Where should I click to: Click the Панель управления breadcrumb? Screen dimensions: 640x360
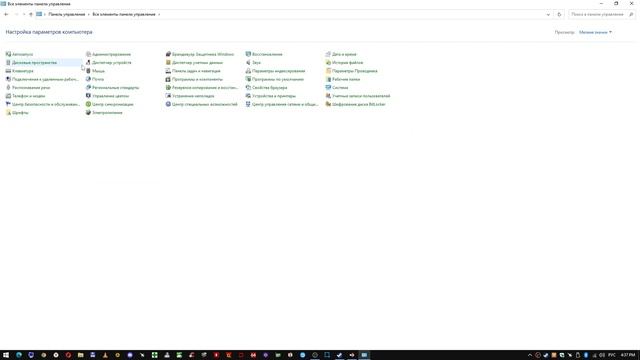[x=67, y=14]
